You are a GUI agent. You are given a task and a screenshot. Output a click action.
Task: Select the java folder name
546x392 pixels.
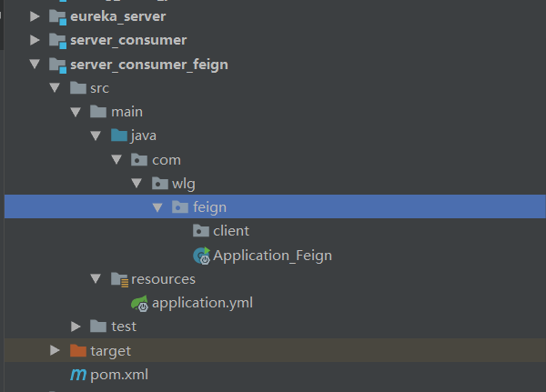click(x=144, y=136)
